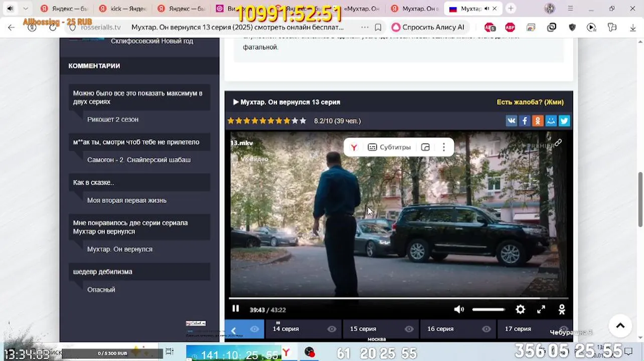Toggle the watched eye on 14 серия
This screenshot has width=644, height=361.
[332, 329]
